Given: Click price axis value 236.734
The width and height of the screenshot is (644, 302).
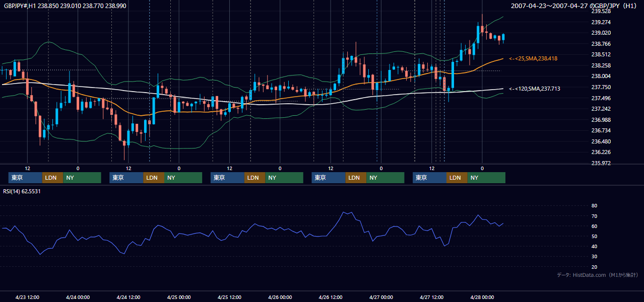Looking at the screenshot, I should [x=601, y=130].
